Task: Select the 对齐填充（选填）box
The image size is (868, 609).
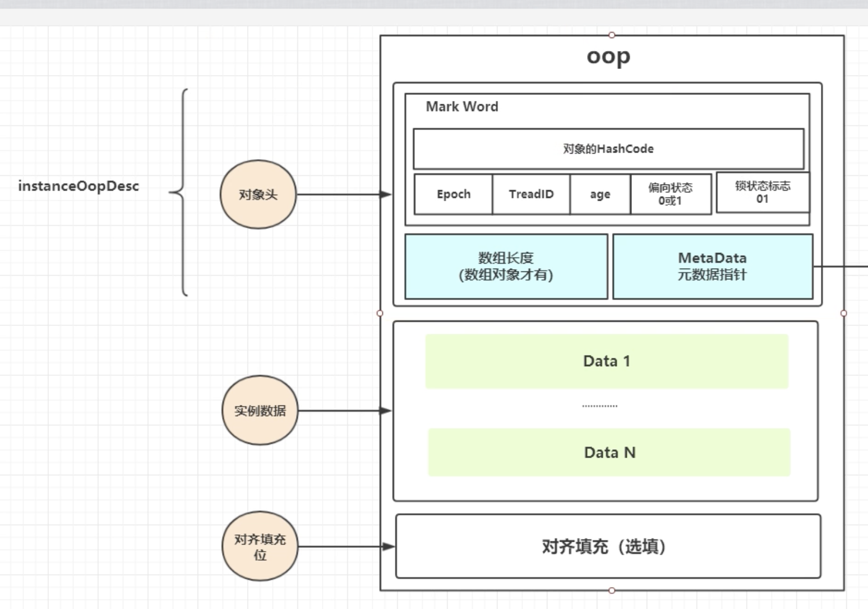Action: pyautogui.click(x=608, y=546)
